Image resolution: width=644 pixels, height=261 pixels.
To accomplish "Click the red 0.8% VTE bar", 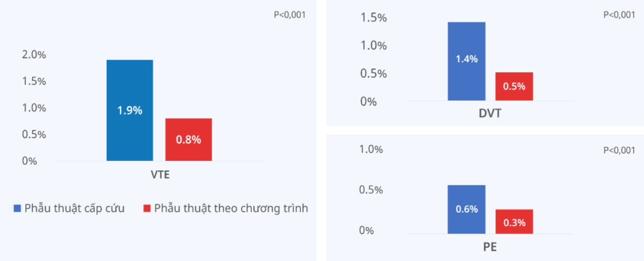I will (x=188, y=139).
